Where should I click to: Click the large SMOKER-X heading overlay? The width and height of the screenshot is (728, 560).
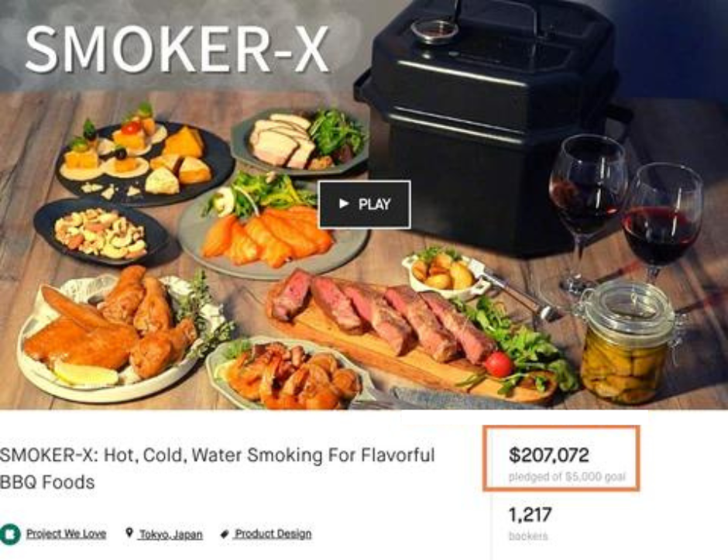(x=177, y=49)
